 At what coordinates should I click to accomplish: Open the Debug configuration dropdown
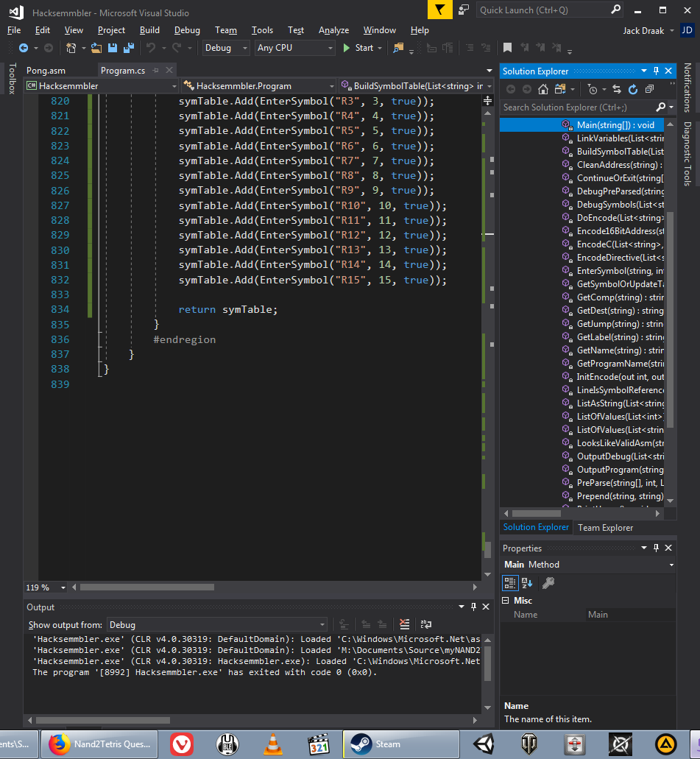point(227,48)
